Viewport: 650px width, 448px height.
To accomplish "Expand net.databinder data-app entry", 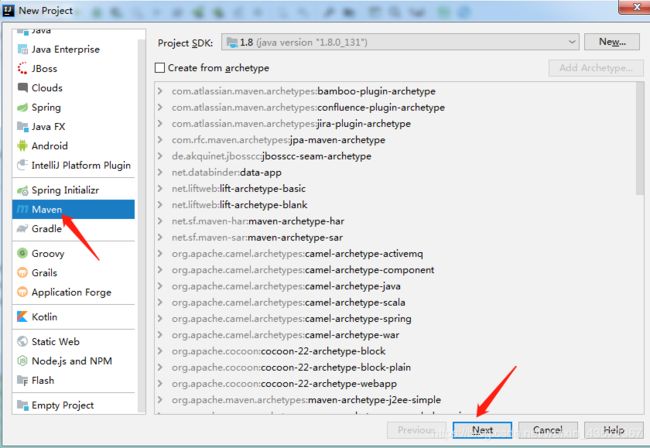I will [x=160, y=172].
